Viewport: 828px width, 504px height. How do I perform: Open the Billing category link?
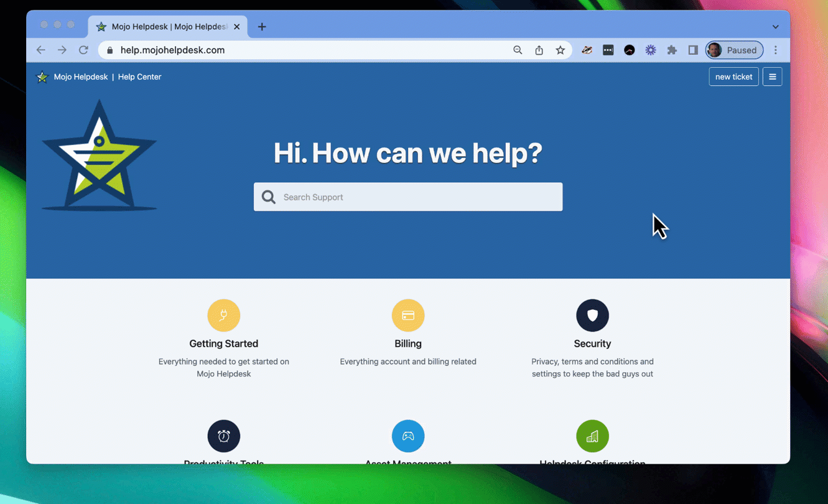tap(408, 343)
